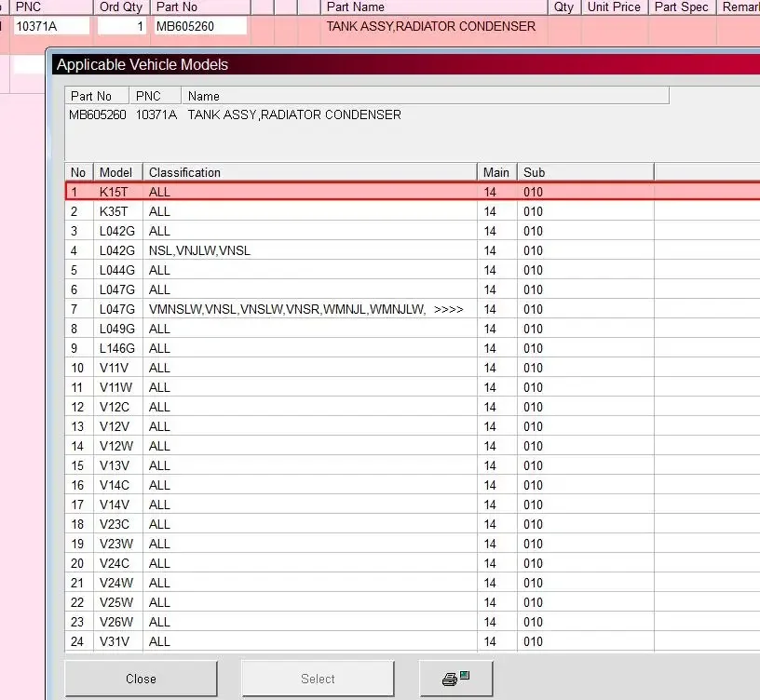Select row 1 model K15T
Screen dimensions: 760x700
tap(413, 192)
